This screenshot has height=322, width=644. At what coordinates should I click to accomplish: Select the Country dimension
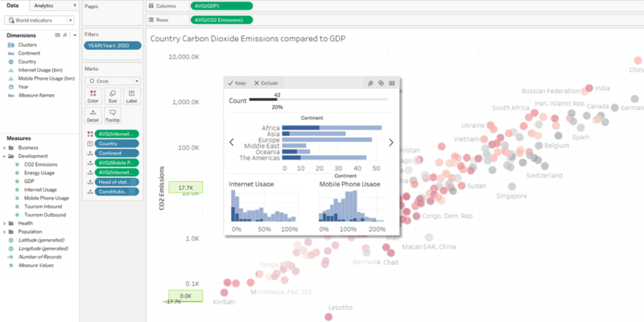point(27,62)
